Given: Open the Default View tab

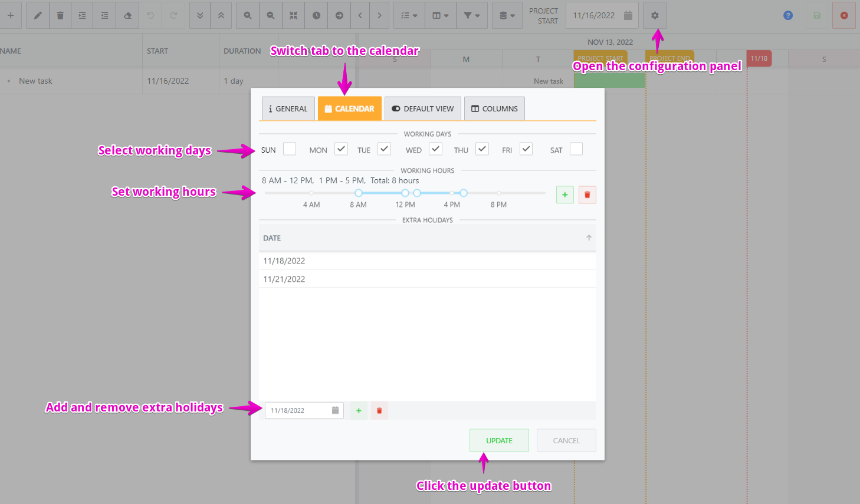Looking at the screenshot, I should (x=423, y=109).
